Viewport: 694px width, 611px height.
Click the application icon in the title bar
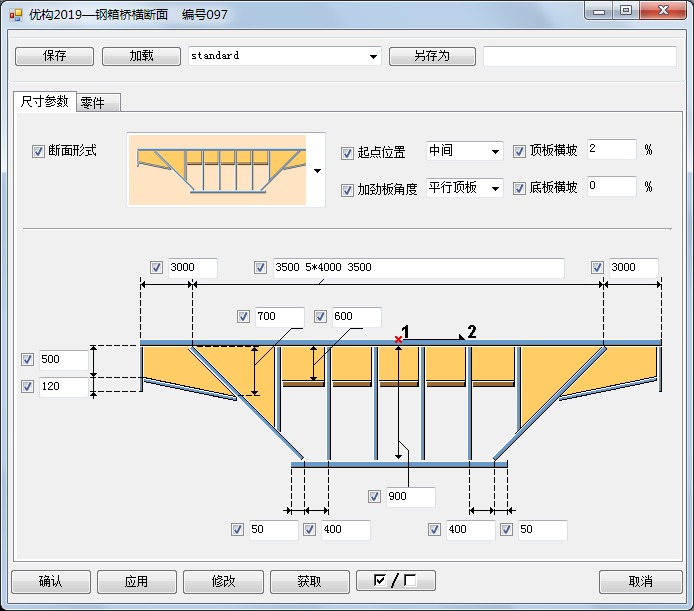click(15, 15)
